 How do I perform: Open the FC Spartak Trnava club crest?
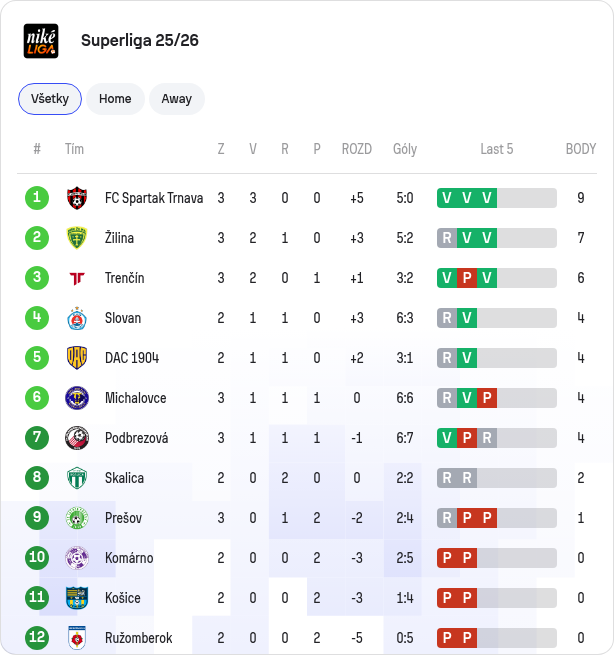coord(77,198)
